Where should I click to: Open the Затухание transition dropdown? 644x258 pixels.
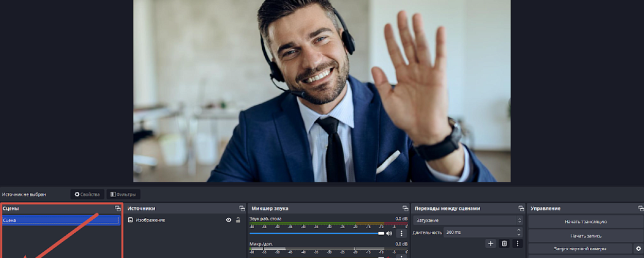coord(468,220)
